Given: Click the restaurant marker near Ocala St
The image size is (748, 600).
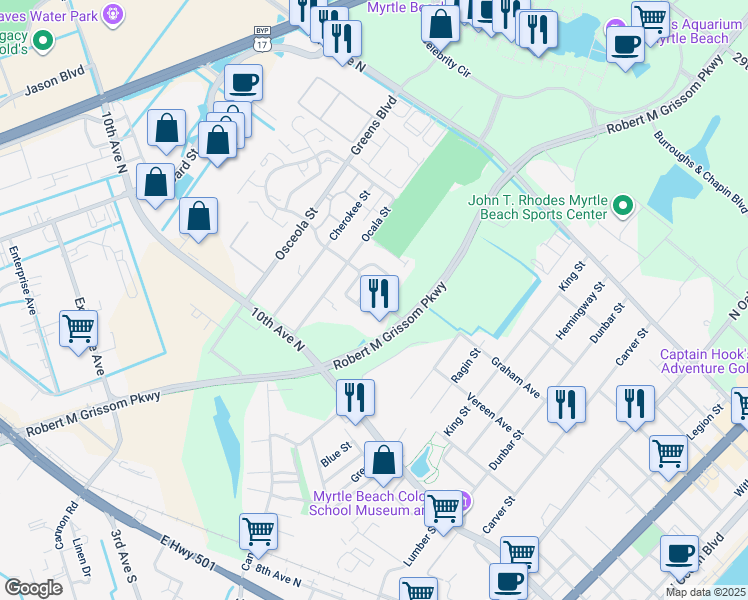Looking at the screenshot, I should [379, 296].
